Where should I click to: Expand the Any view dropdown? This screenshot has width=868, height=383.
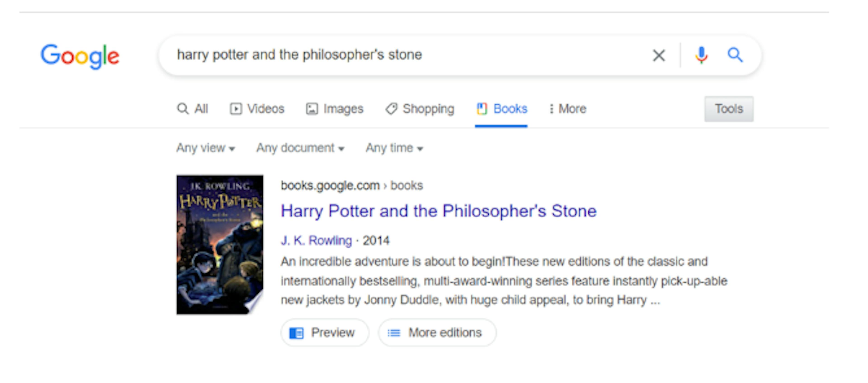coord(206,148)
